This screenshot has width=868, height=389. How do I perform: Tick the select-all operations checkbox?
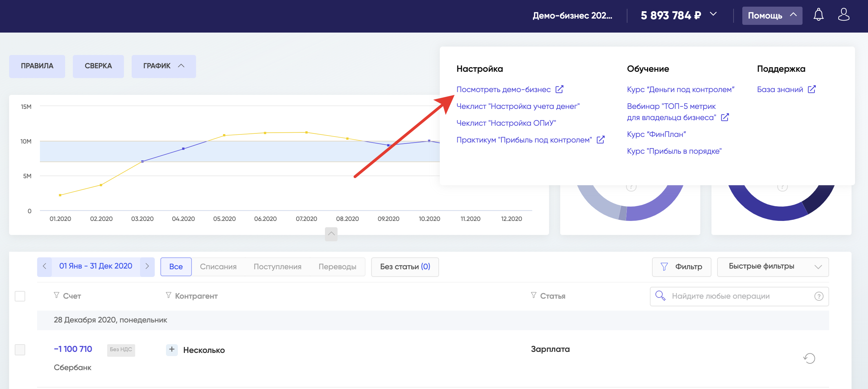click(20, 296)
